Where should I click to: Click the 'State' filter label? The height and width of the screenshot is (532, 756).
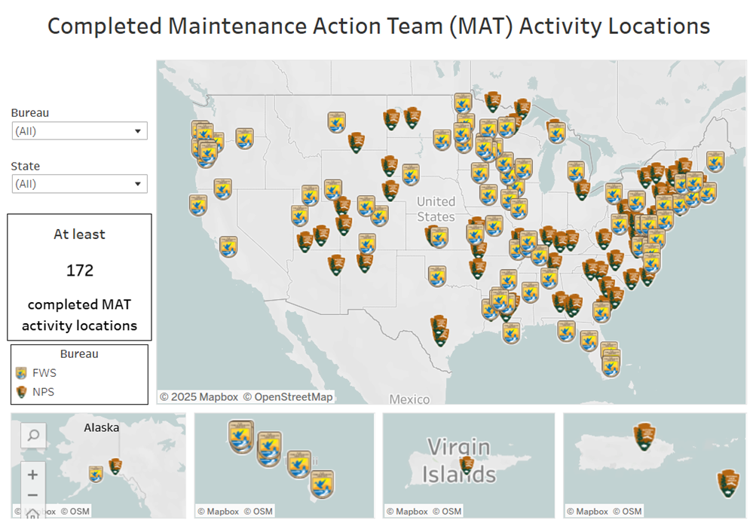click(26, 167)
